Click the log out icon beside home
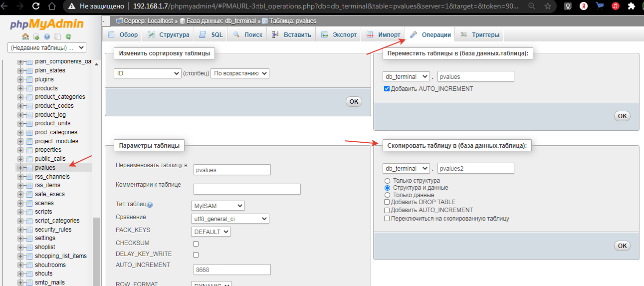 click(36, 36)
